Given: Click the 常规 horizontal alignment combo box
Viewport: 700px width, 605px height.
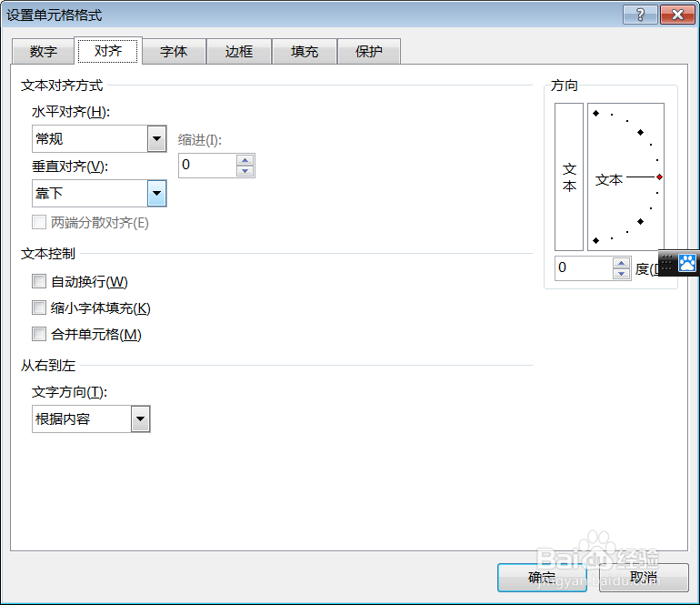Looking at the screenshot, I should click(99, 138).
